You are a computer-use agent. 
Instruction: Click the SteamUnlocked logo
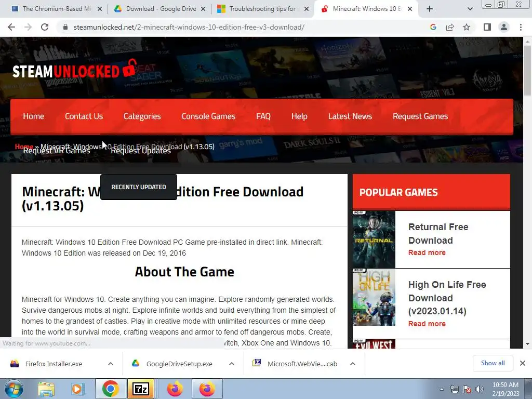pos(75,69)
